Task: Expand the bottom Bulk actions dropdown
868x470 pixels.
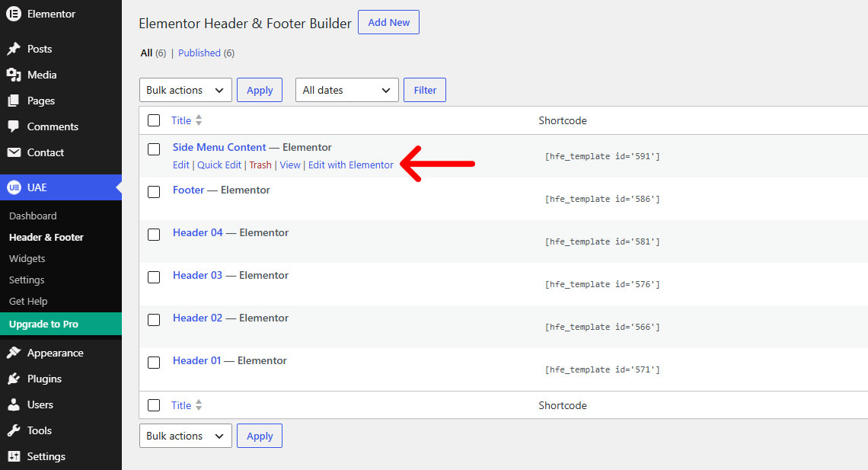Action: coord(186,436)
